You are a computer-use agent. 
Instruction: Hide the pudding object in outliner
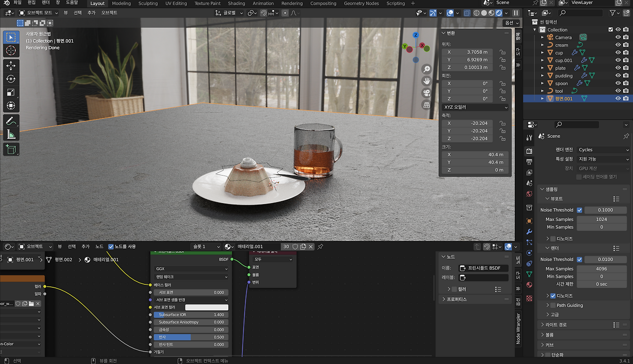pos(618,76)
